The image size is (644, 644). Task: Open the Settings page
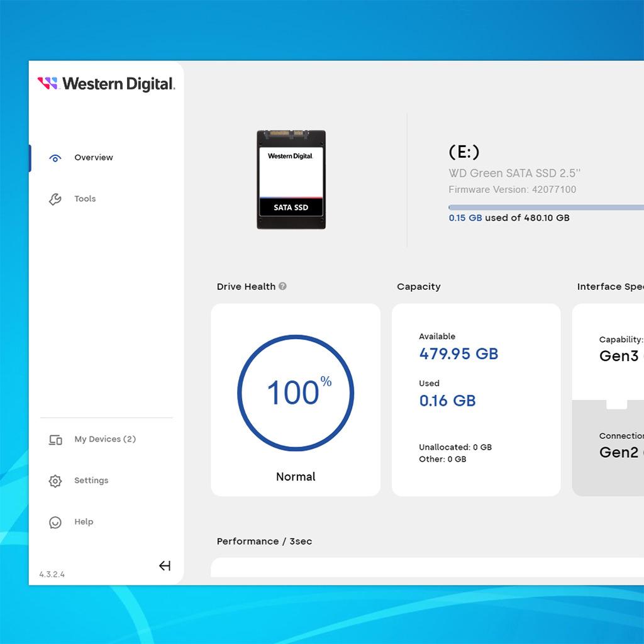[91, 480]
